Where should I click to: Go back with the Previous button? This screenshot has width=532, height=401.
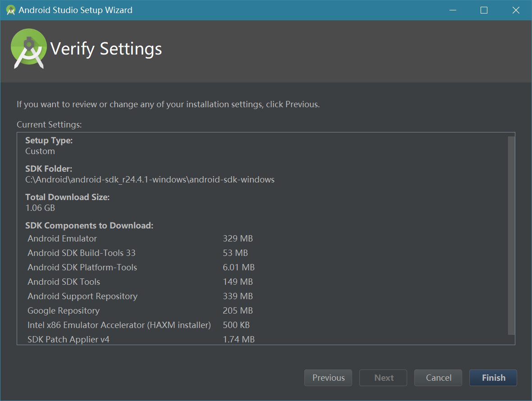[x=328, y=378]
